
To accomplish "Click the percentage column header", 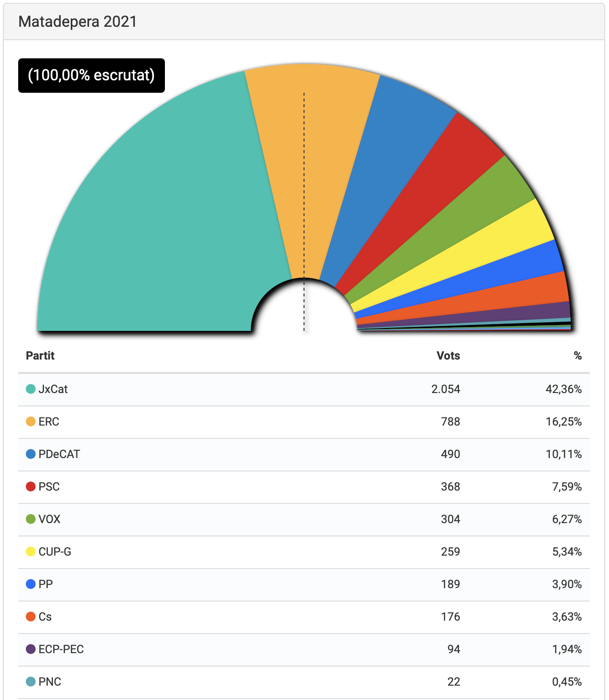I will [577, 356].
